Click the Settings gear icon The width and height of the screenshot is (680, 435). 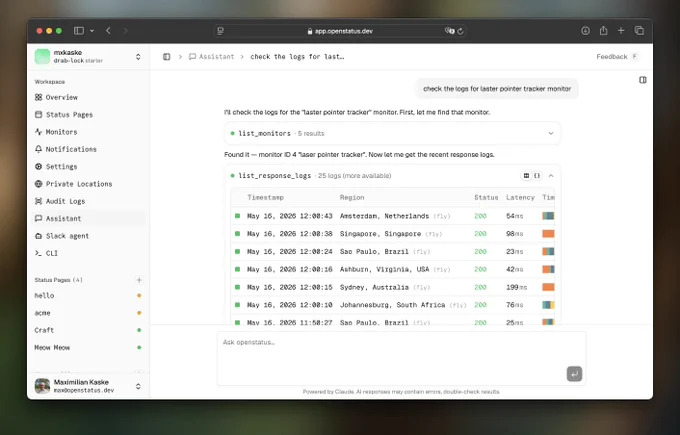[x=39, y=167]
